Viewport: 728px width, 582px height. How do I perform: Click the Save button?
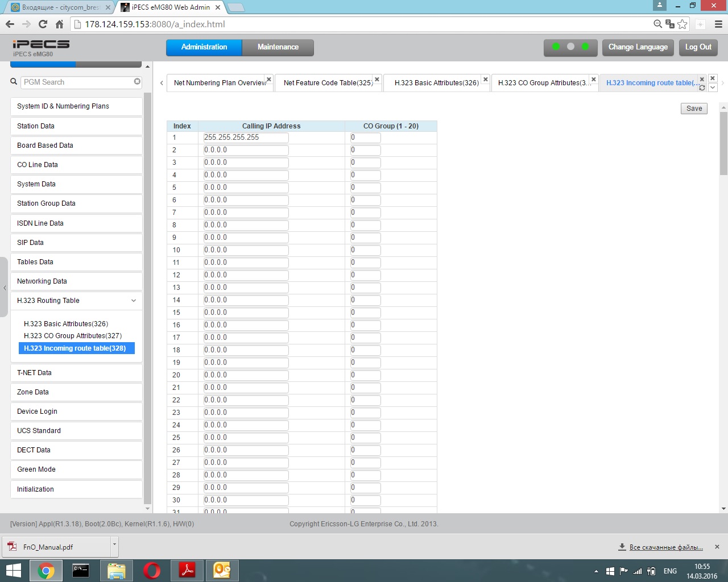pyautogui.click(x=694, y=109)
